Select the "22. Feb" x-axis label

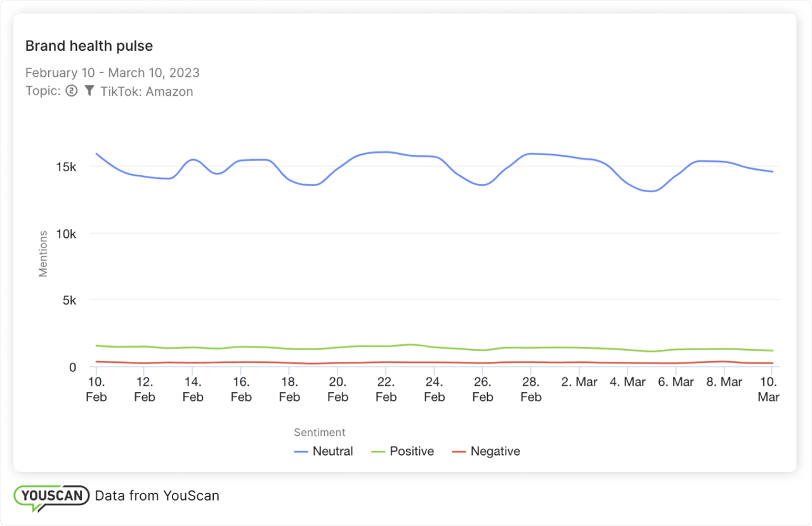386,389
